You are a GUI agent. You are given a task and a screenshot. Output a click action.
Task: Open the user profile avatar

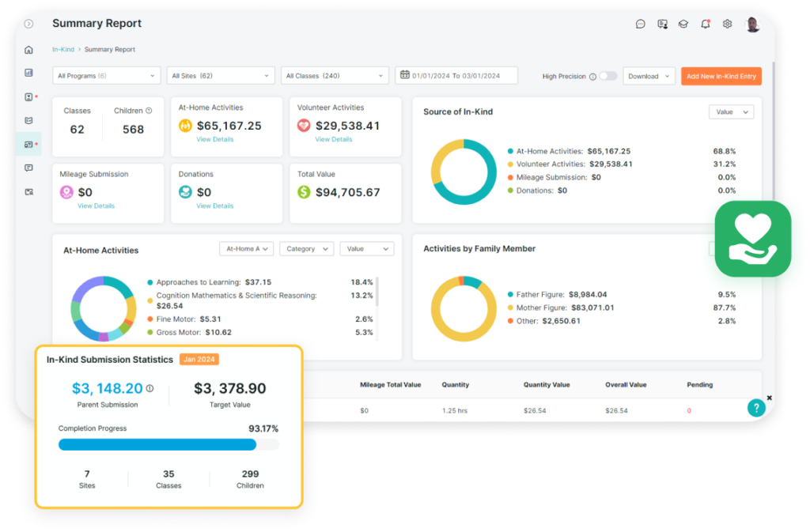(x=753, y=24)
